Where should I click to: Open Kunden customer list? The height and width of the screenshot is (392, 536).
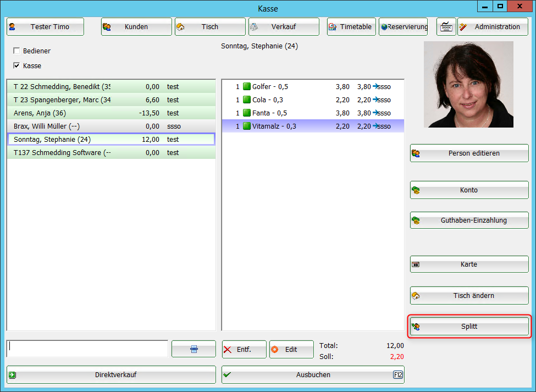click(x=136, y=26)
